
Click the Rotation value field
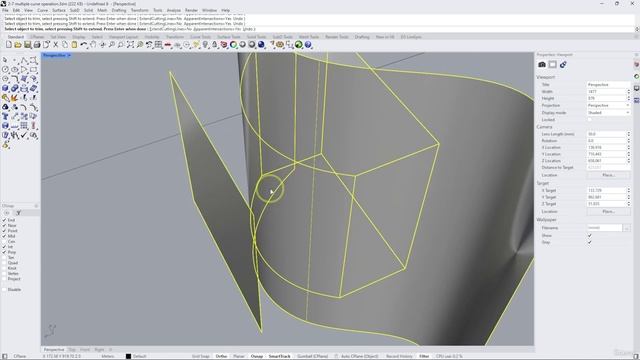(x=606, y=140)
